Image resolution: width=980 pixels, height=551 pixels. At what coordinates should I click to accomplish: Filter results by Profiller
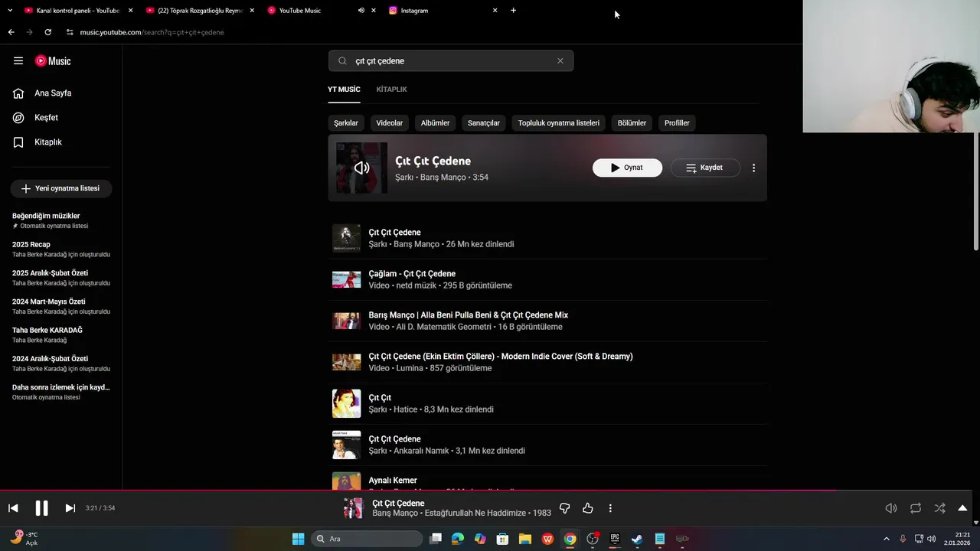[677, 123]
